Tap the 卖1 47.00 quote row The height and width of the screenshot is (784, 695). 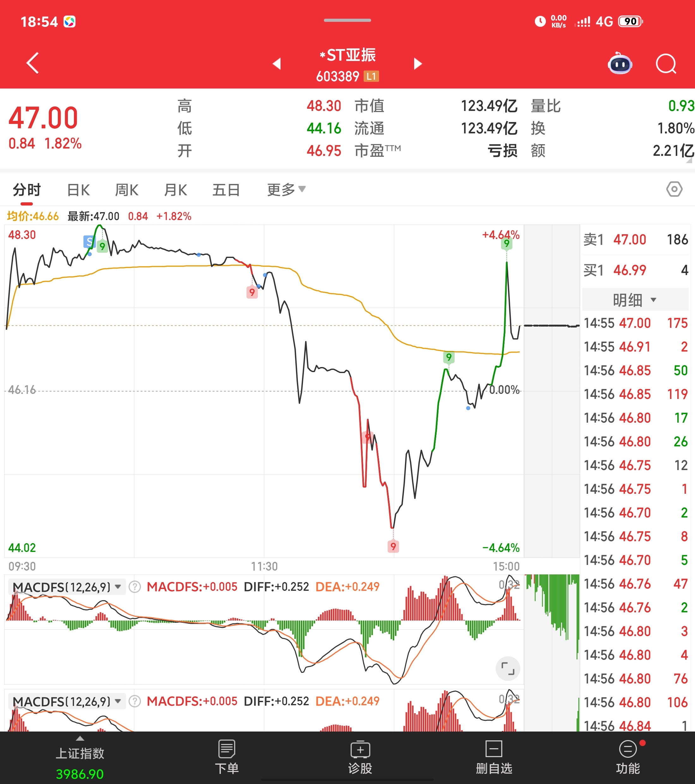(x=635, y=240)
